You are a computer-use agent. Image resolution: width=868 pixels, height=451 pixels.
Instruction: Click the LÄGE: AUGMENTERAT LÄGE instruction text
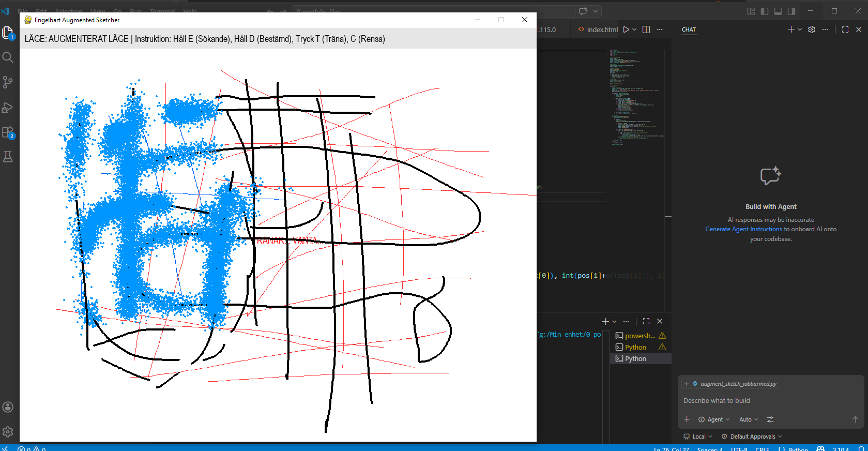205,39
